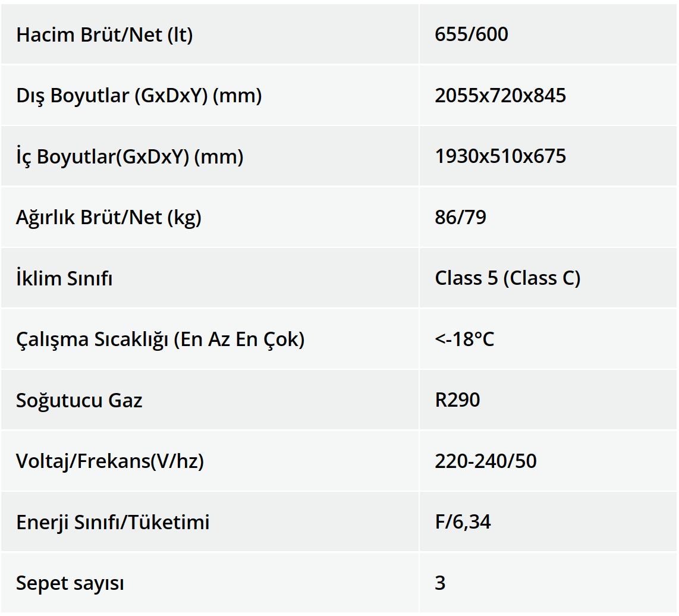Select the F/6,34 energy value
The image size is (679, 616).
coord(463,523)
